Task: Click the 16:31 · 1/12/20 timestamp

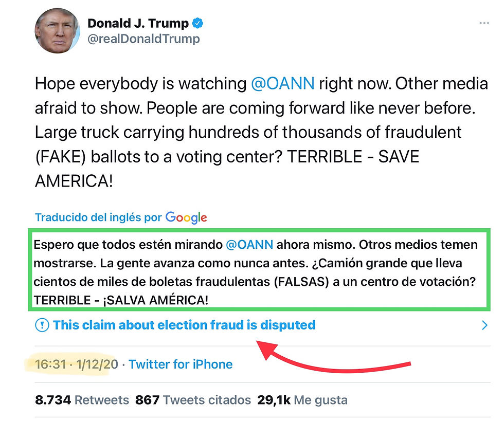Action: 77,364
